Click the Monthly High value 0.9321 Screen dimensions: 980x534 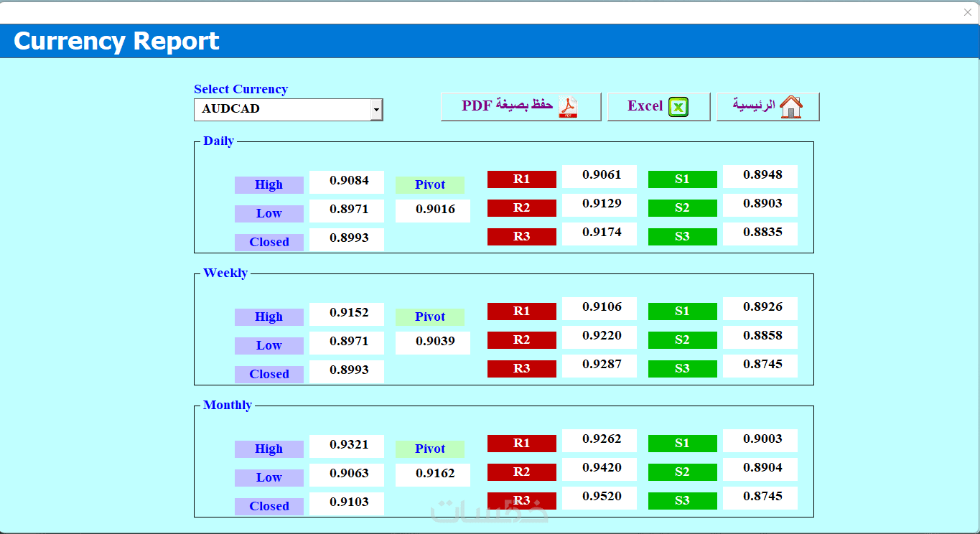point(347,446)
